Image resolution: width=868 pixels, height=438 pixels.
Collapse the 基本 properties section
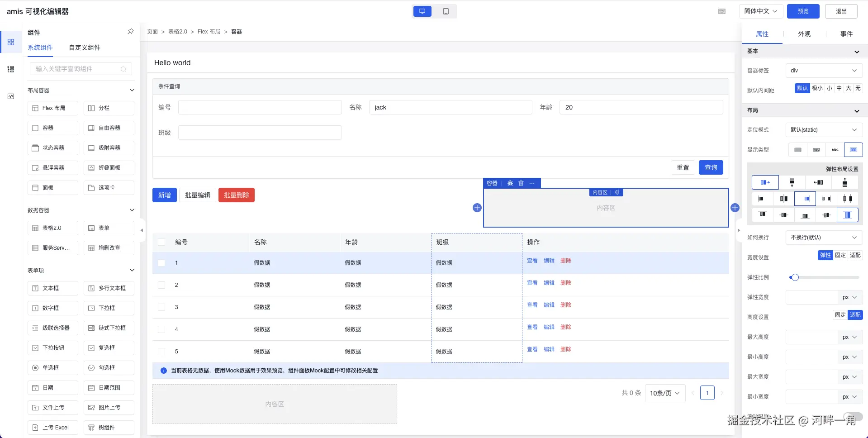point(857,52)
